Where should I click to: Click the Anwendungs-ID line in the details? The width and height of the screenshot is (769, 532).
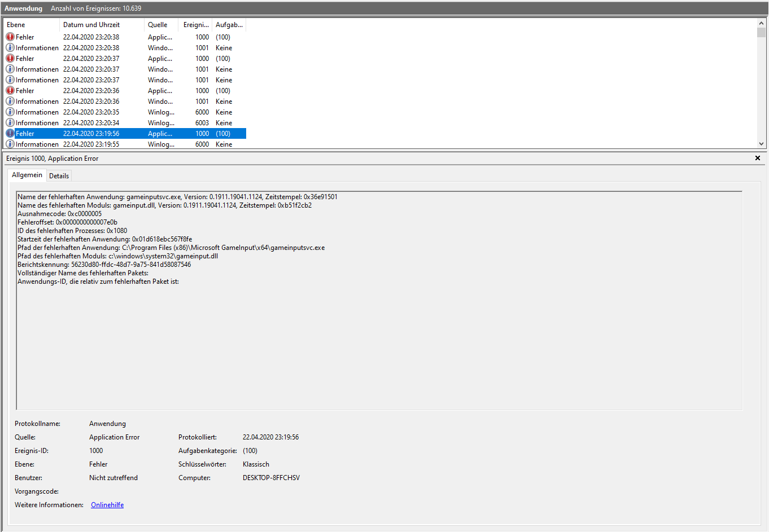pyautogui.click(x=98, y=282)
